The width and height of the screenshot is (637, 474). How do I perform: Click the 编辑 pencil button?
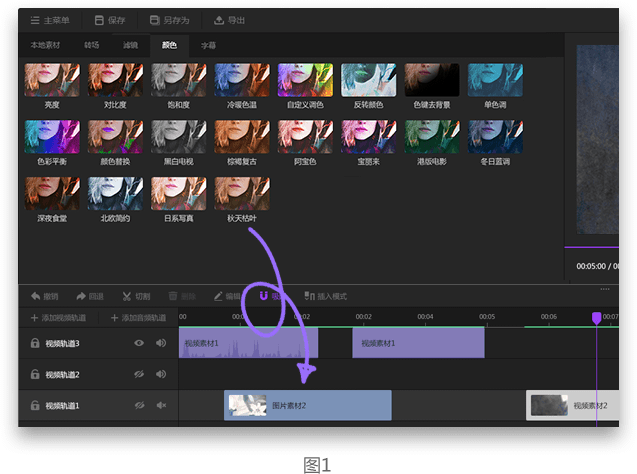tap(228, 297)
